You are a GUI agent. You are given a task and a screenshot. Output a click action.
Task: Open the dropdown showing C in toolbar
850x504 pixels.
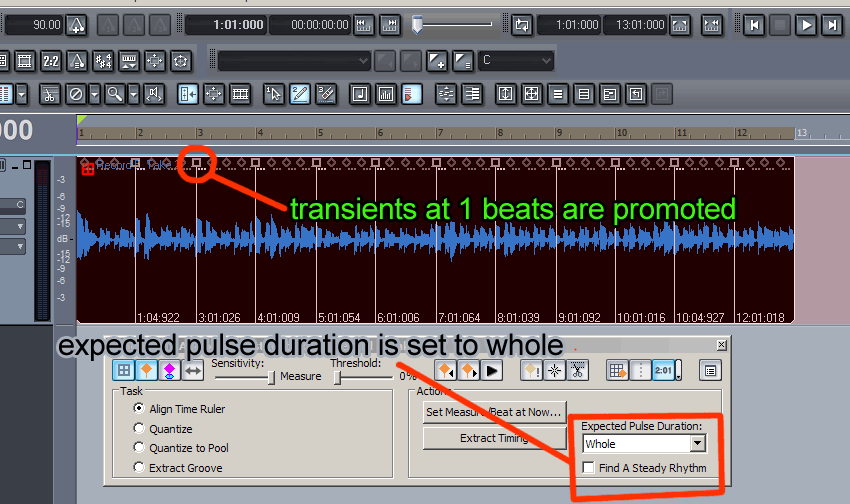tap(545, 61)
